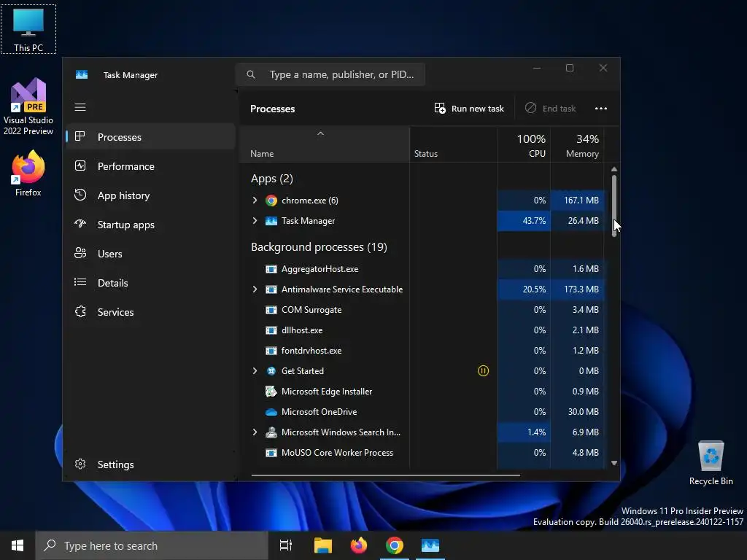Select the Recycle Bin desktop icon
The image size is (747, 560).
(711, 463)
